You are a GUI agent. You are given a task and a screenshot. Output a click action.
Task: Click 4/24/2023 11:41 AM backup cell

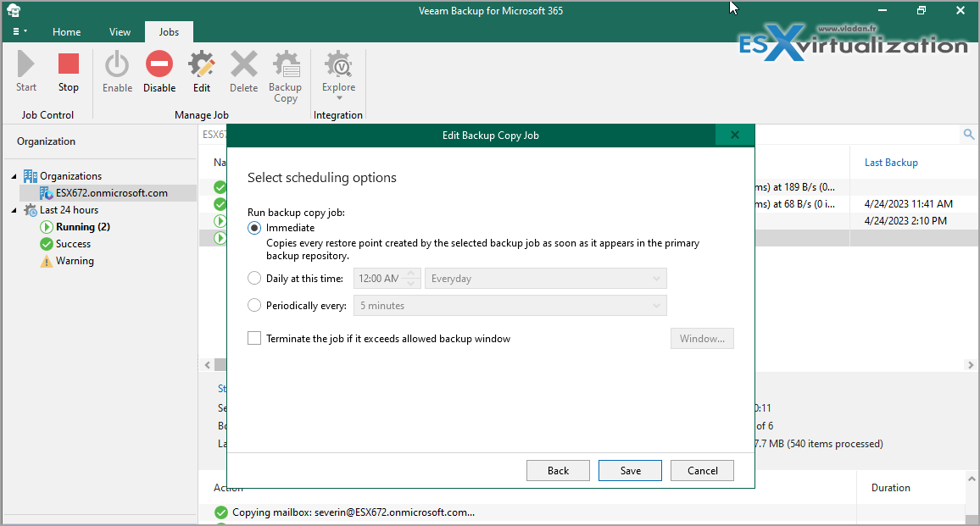(x=908, y=203)
